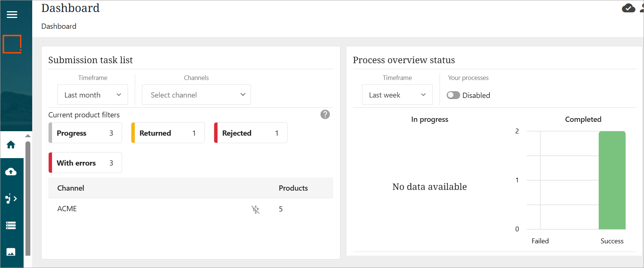Screen dimensions: 644x268
Task: Click the workflow branch sidebar icon
Action: [x=11, y=198]
